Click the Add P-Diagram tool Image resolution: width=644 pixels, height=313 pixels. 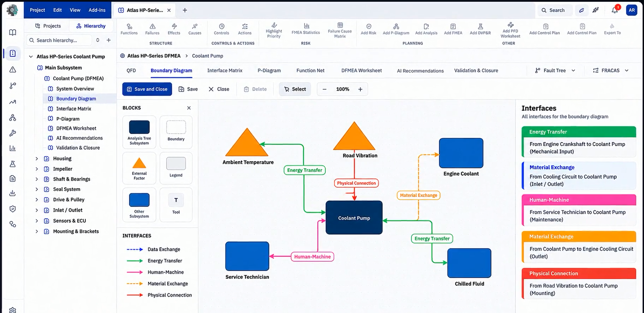pos(396,29)
